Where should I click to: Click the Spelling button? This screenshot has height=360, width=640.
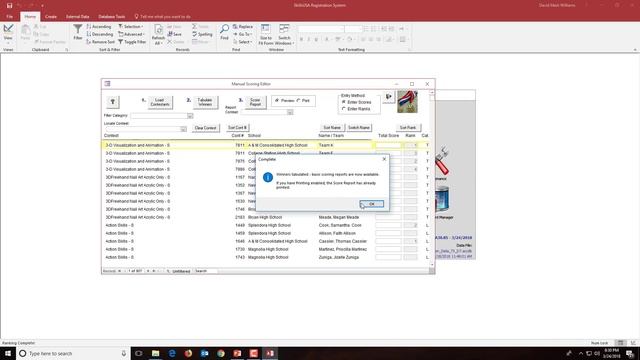[x=202, y=34]
